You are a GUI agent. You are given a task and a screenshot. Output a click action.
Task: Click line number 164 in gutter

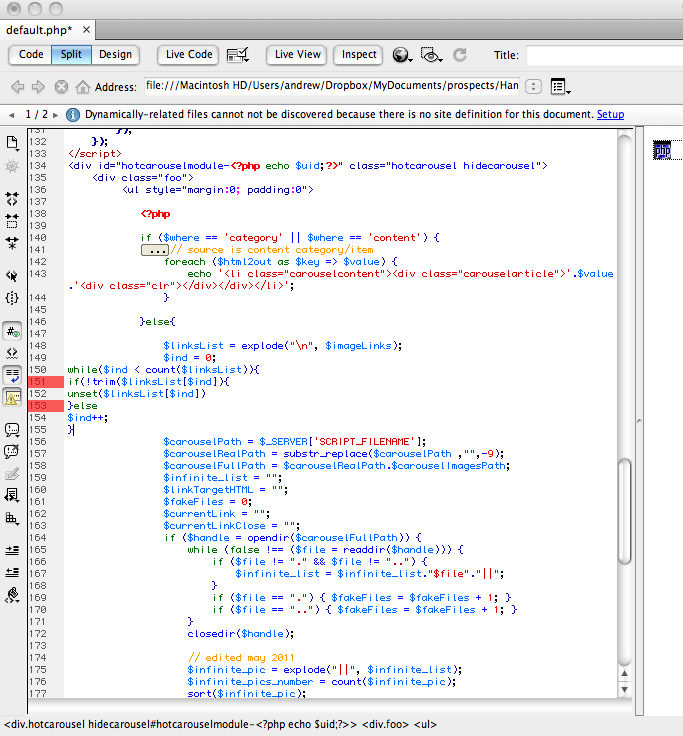[38, 537]
